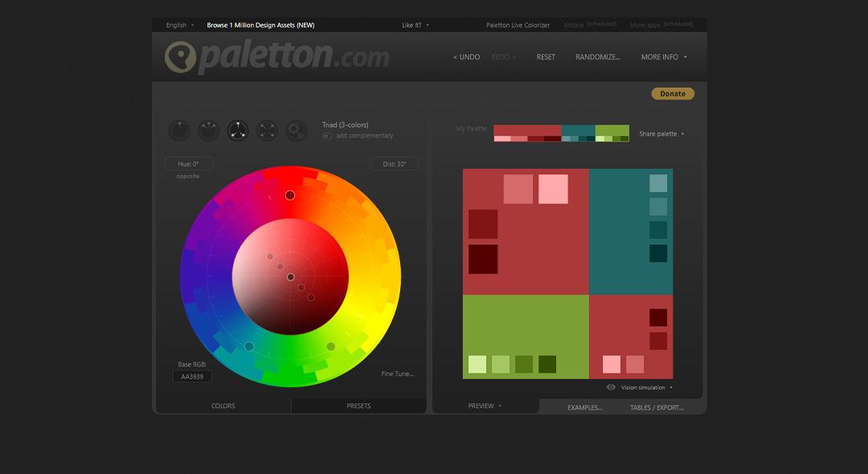Click the REDO menu item
The width and height of the screenshot is (868, 474).
pyautogui.click(x=503, y=57)
